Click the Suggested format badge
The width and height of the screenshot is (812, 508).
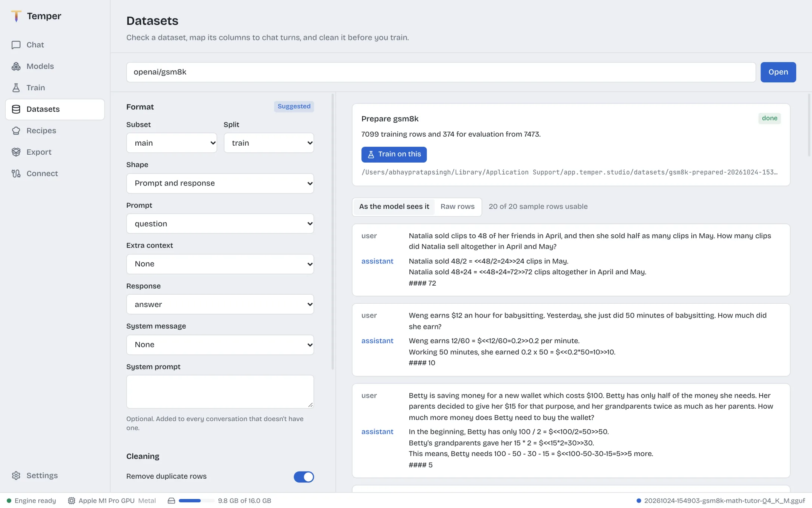point(294,106)
